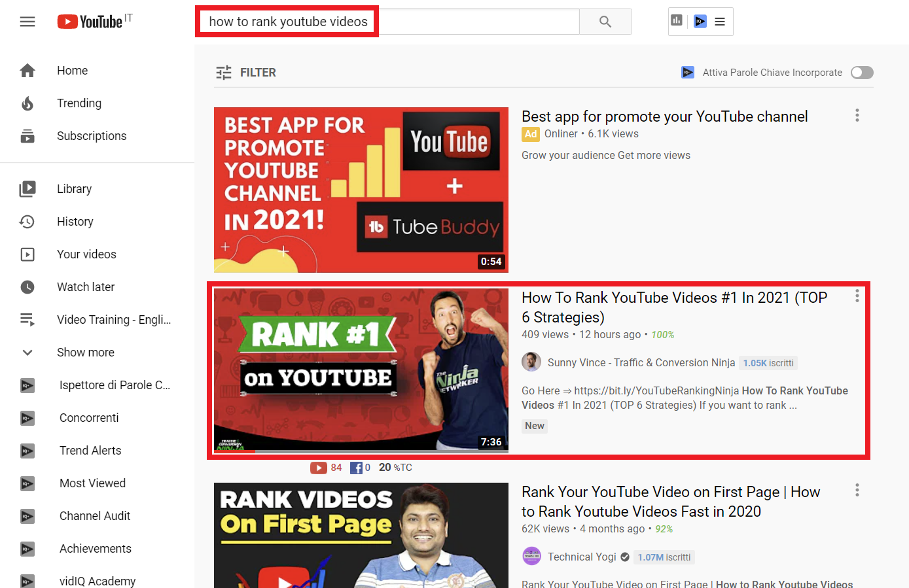909x588 pixels.
Task: Click the Library icon
Action: (x=27, y=189)
